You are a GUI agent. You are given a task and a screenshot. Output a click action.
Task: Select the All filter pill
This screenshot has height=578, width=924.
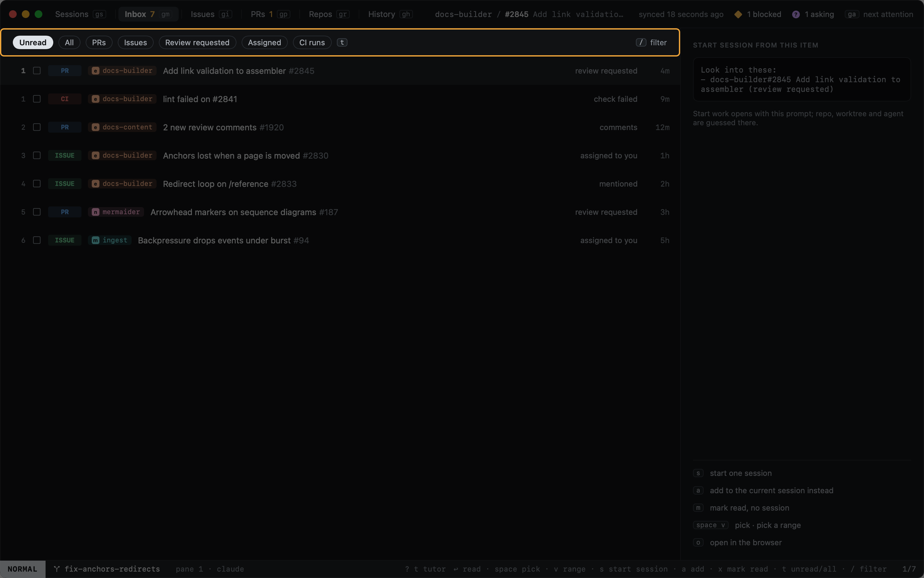pyautogui.click(x=69, y=42)
